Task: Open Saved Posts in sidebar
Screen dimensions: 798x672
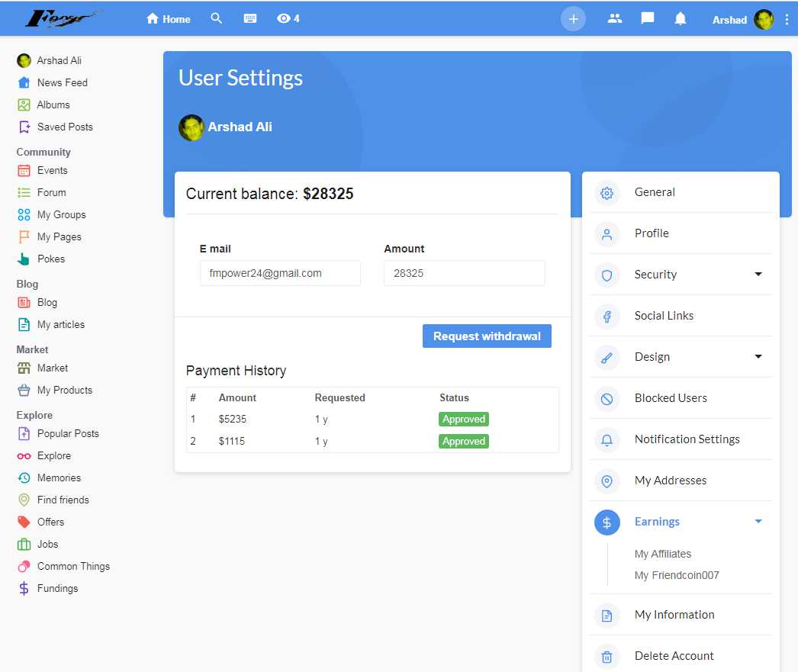Action: (55, 127)
